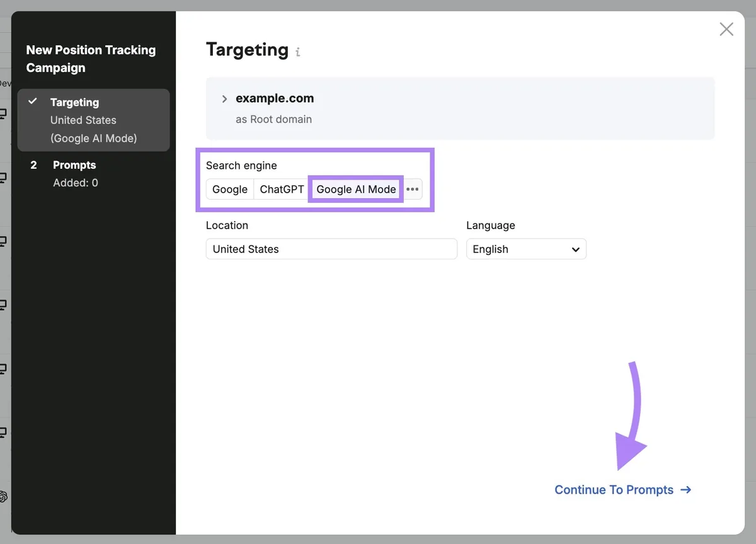Click the 'as Root domain' label
756x544 pixels.
pos(273,119)
